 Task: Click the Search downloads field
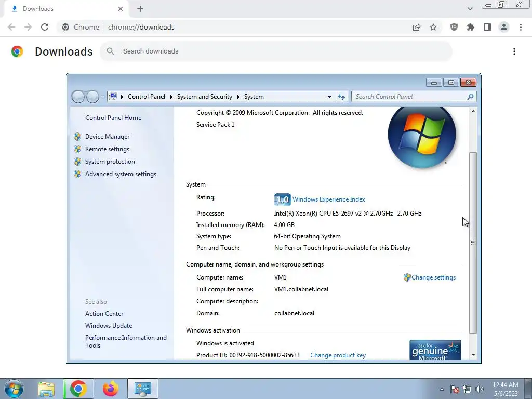click(x=276, y=51)
